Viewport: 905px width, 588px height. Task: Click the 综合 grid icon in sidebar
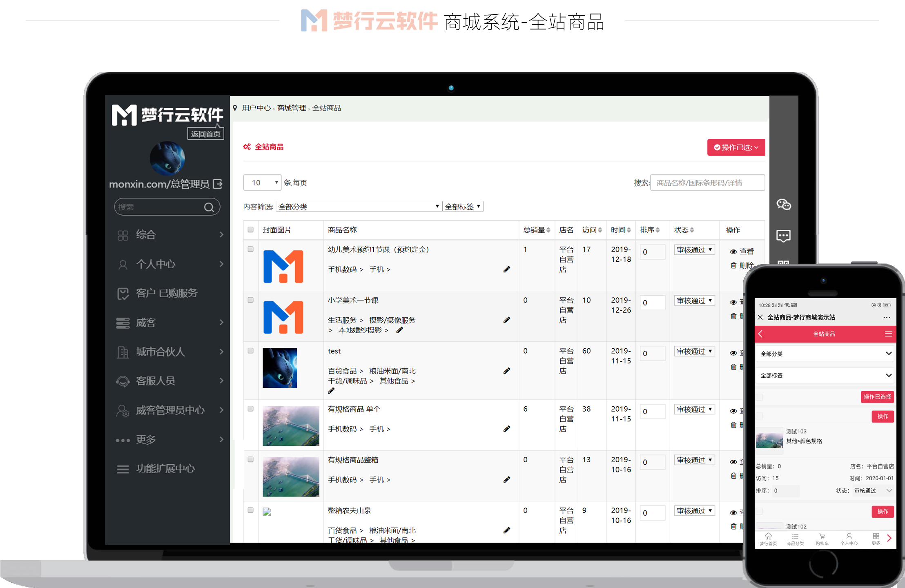[x=123, y=235]
